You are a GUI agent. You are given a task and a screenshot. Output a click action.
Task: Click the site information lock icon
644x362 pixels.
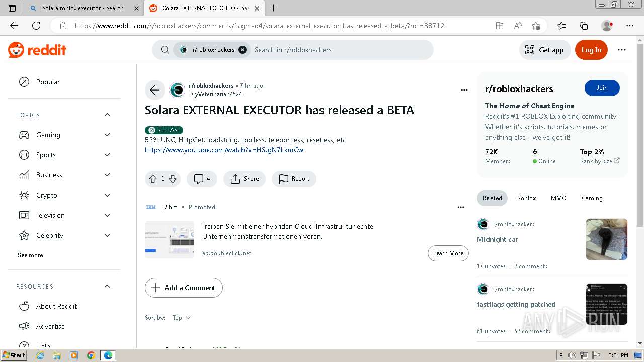tap(63, 26)
